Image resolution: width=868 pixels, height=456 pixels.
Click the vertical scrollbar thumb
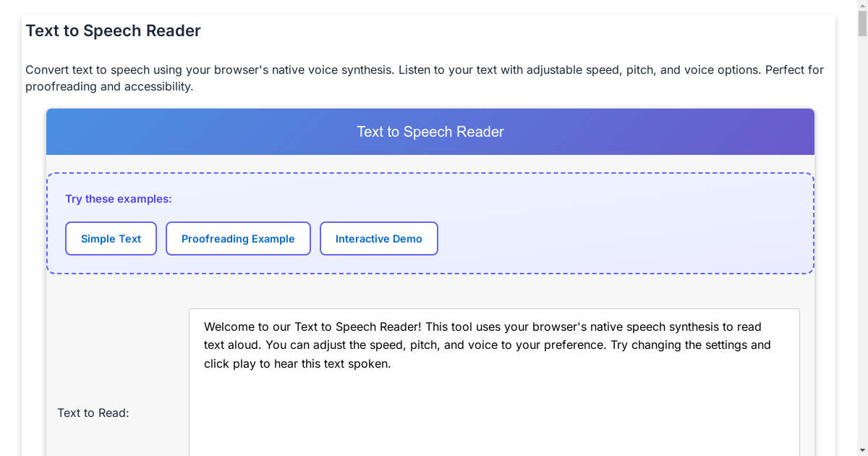[862, 24]
